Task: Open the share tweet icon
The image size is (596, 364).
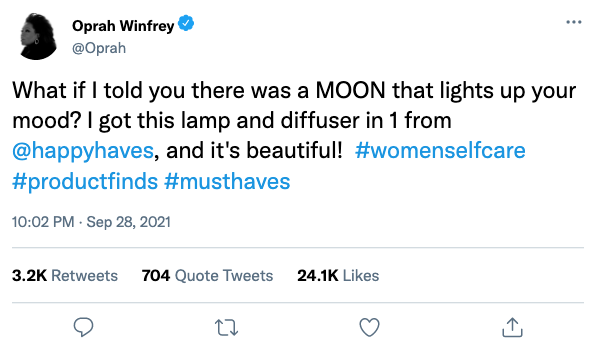Action: point(512,327)
